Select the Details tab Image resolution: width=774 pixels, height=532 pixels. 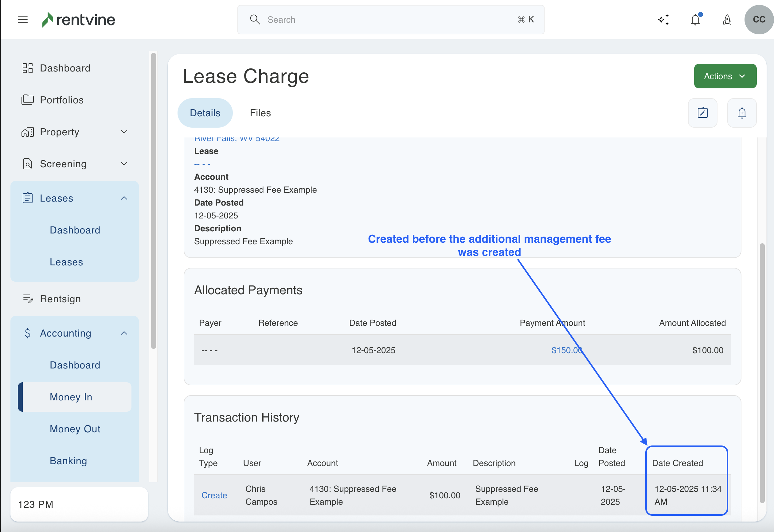[205, 113]
